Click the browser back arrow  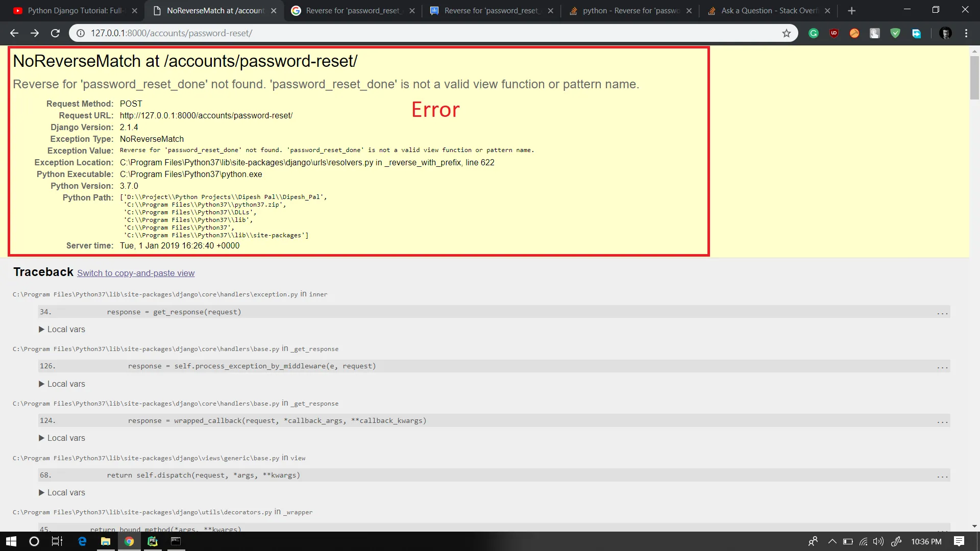[14, 33]
